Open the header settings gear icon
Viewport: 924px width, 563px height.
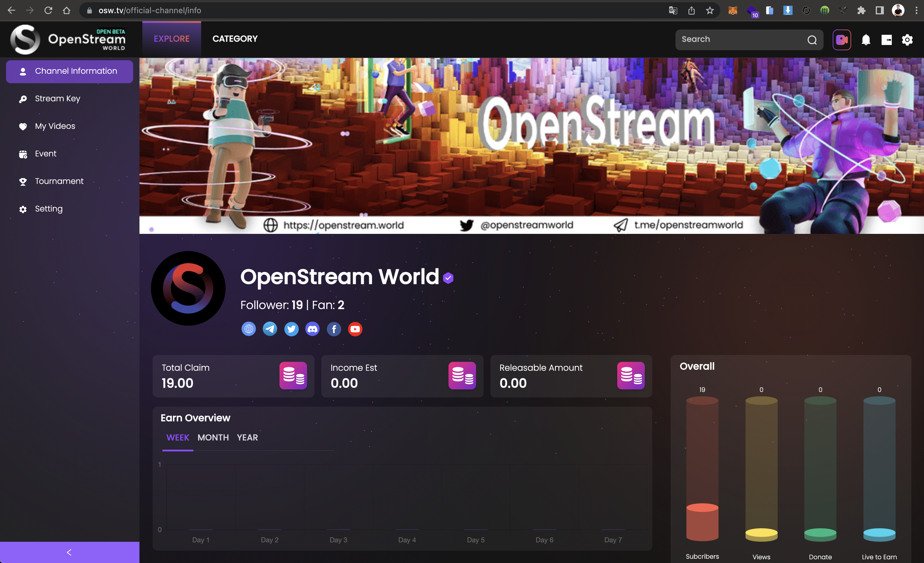pos(907,40)
